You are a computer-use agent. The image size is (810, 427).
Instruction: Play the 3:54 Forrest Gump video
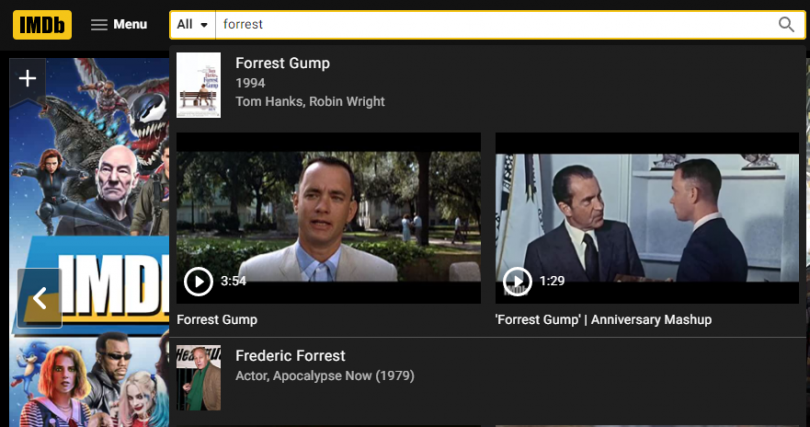coord(198,281)
